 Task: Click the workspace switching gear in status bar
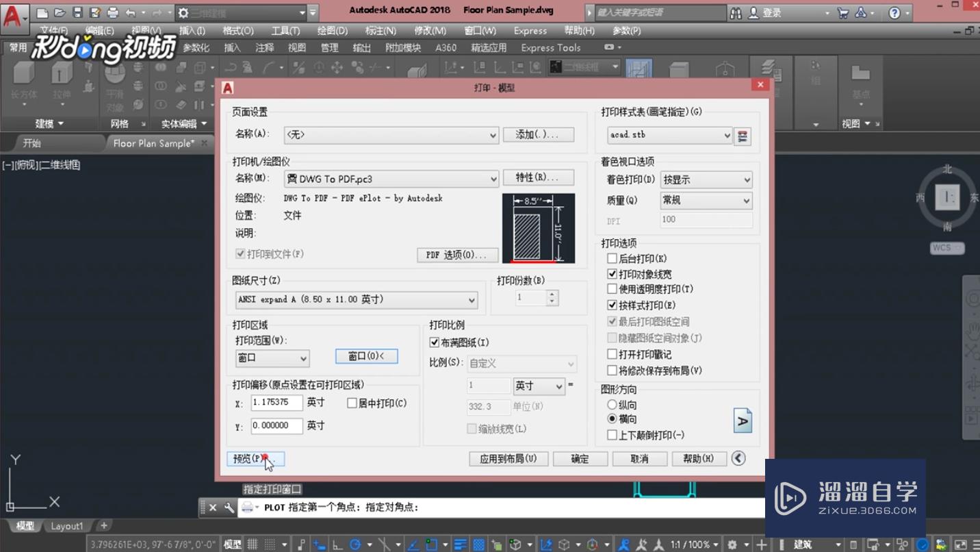pyautogui.click(x=732, y=544)
